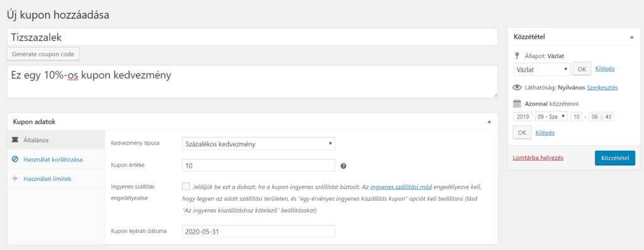Open the ingyenes szállítási mód link
This screenshot has height=250, width=644.
point(401,187)
